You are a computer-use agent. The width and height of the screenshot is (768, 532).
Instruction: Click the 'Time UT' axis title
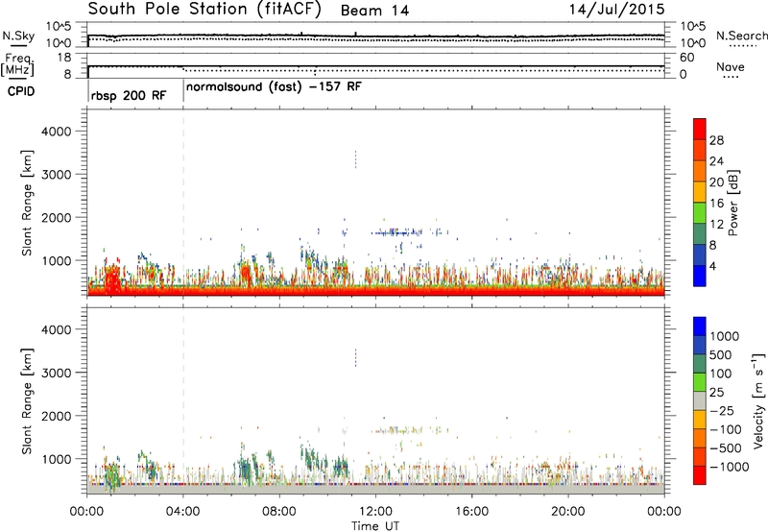click(x=375, y=526)
